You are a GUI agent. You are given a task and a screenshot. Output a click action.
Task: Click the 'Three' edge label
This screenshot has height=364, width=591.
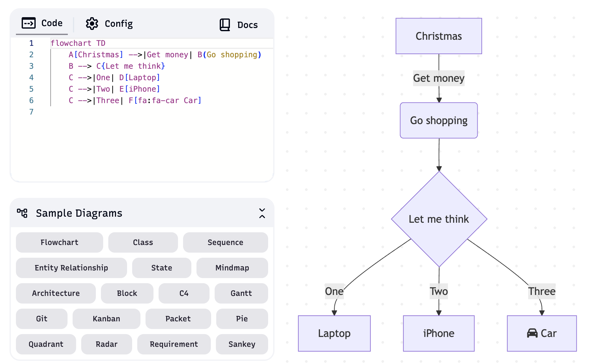[x=542, y=291]
